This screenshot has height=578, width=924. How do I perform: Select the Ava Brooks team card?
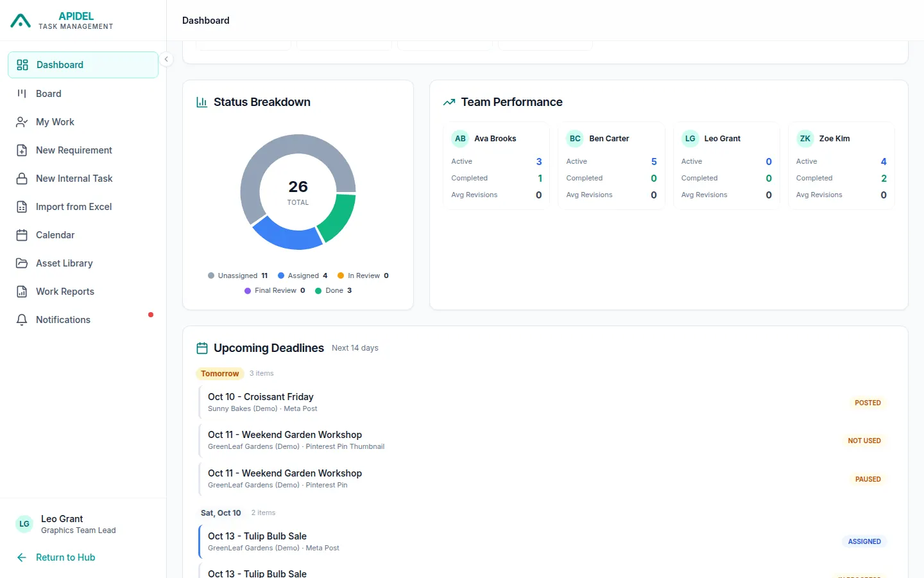coord(496,166)
